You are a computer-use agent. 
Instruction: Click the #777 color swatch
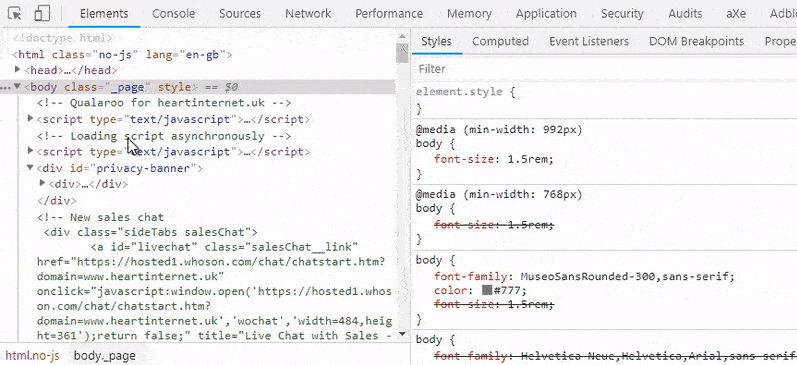487,290
